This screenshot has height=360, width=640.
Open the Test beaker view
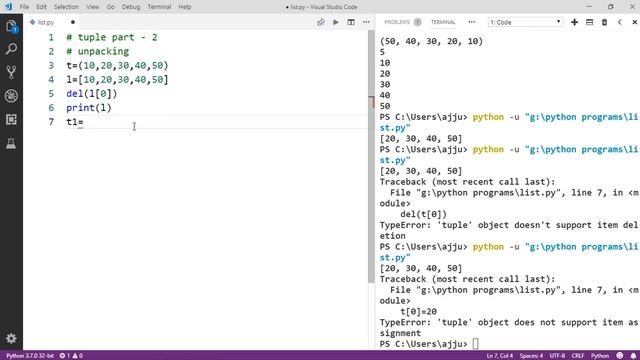(x=11, y=143)
